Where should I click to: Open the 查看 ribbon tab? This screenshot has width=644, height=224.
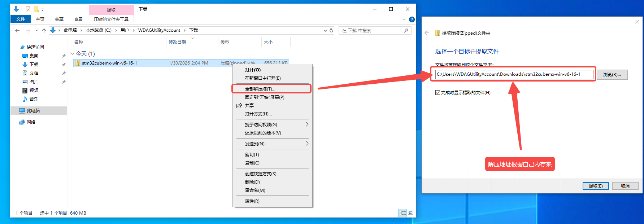78,19
